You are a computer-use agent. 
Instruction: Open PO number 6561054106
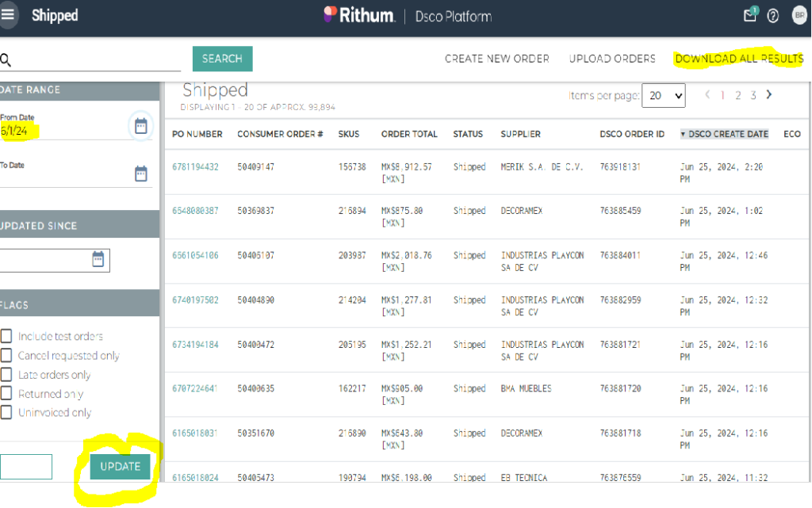(195, 255)
